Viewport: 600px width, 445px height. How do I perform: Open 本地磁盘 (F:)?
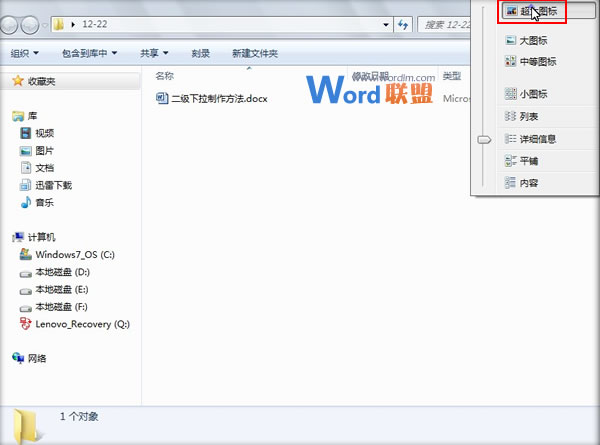(62, 307)
